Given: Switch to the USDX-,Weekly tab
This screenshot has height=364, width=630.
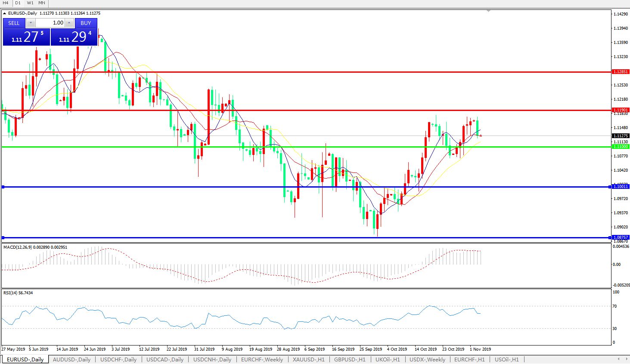Looking at the screenshot, I should click(427, 359).
